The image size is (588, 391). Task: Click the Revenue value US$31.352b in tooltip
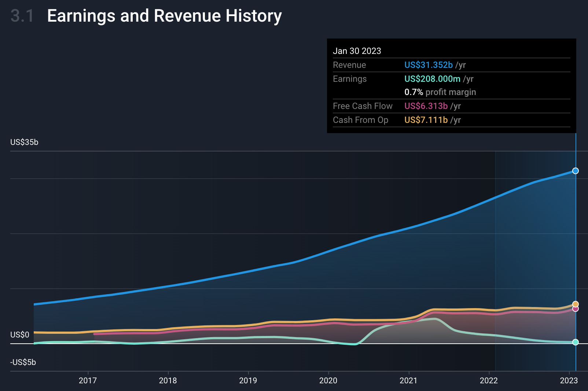point(429,65)
